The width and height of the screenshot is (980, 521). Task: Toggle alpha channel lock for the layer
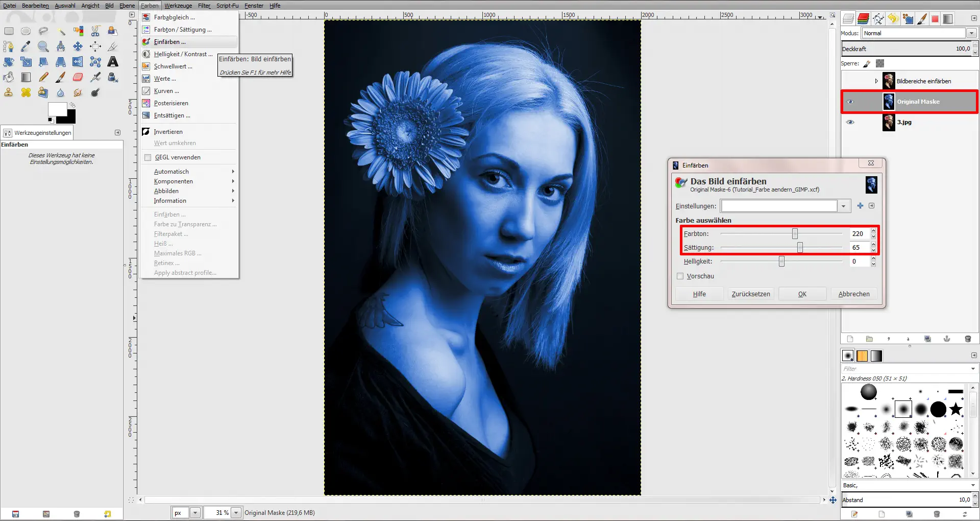[879, 63]
